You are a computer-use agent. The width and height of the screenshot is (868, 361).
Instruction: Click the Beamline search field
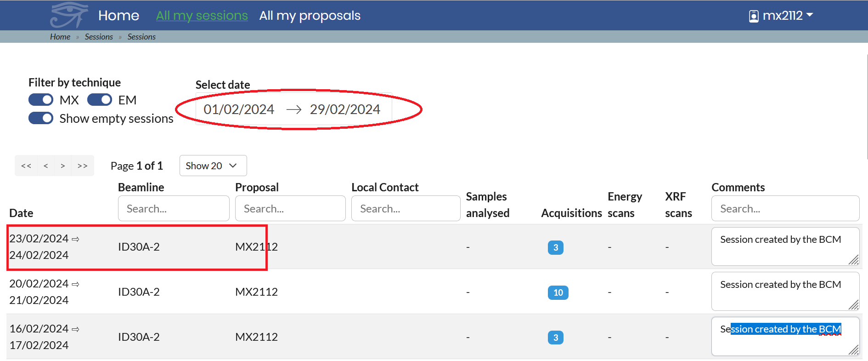pos(174,208)
